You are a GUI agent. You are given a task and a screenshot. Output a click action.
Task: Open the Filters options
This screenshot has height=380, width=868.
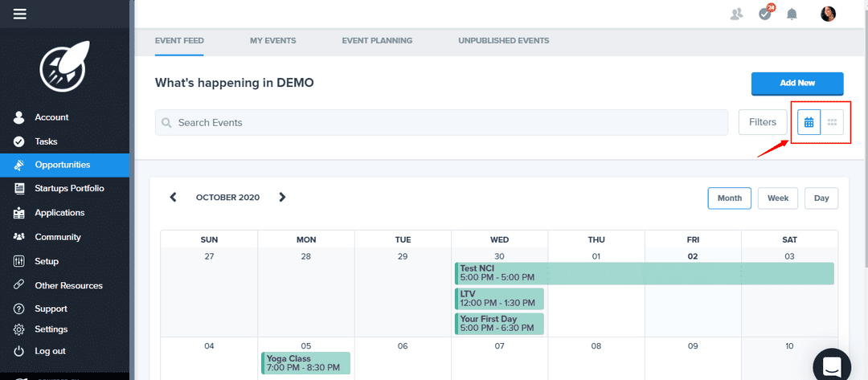point(762,122)
